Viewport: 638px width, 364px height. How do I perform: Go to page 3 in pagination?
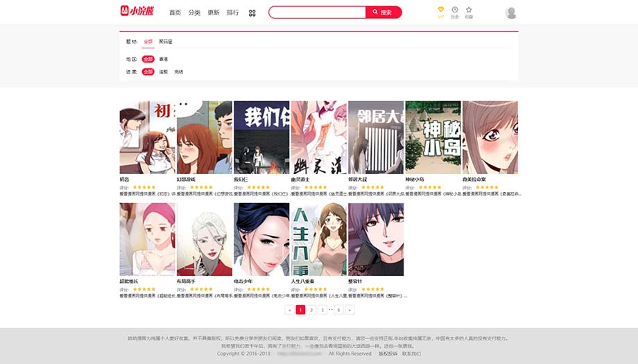(322, 310)
